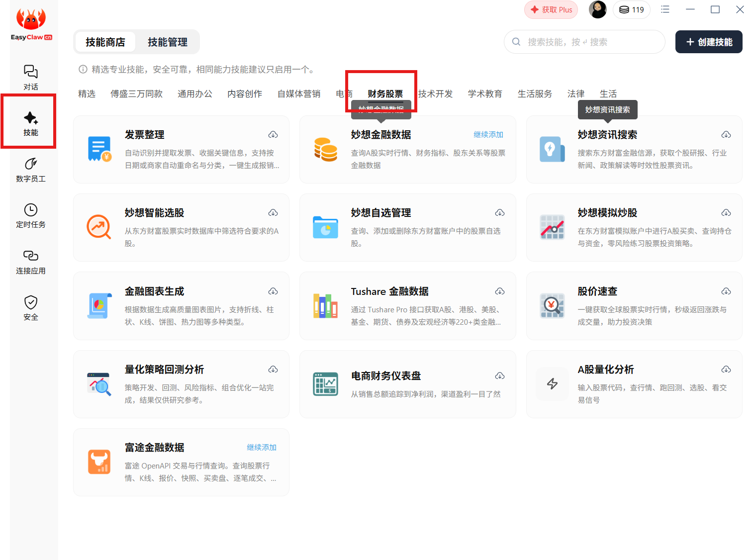Viewport: 754px width, 560px height.
Task: Open the 量化策略回测分析 skill title
Action: point(164,370)
